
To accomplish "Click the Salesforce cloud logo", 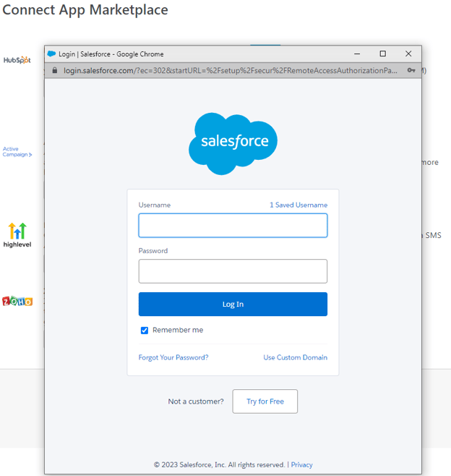I will [x=233, y=143].
